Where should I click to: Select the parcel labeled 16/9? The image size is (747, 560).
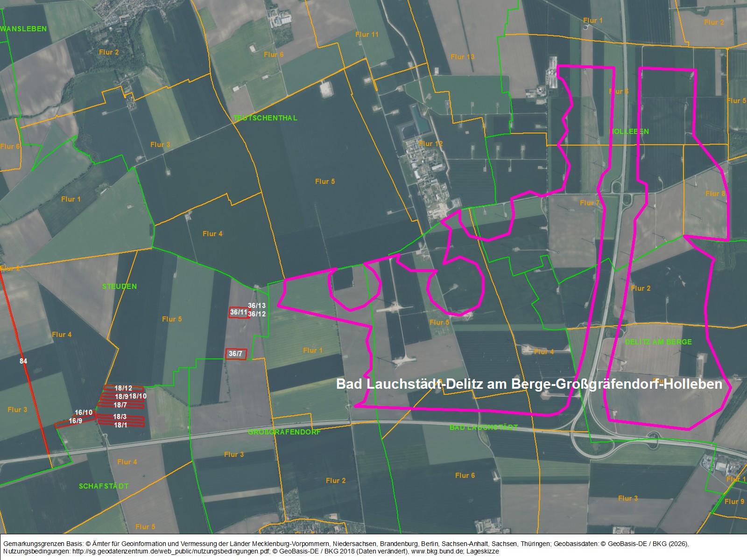pos(75,421)
